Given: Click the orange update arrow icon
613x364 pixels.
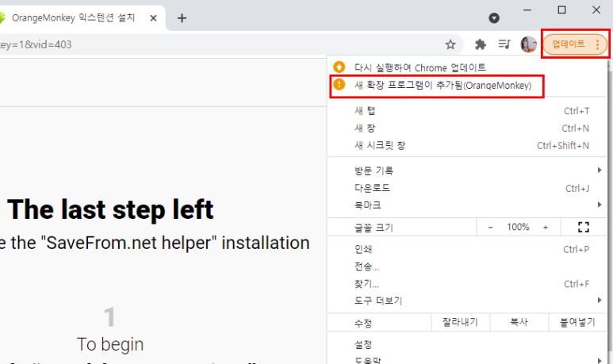Looking at the screenshot, I should click(339, 67).
